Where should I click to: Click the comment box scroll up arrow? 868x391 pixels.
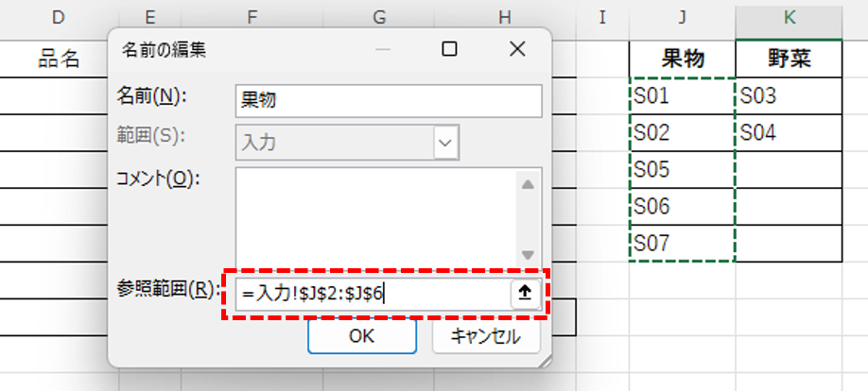click(x=529, y=185)
